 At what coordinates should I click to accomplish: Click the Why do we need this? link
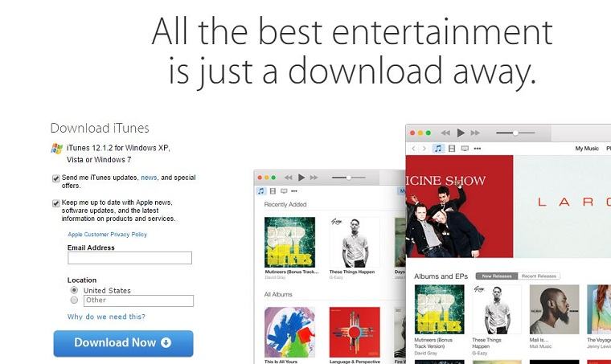pyautogui.click(x=106, y=317)
